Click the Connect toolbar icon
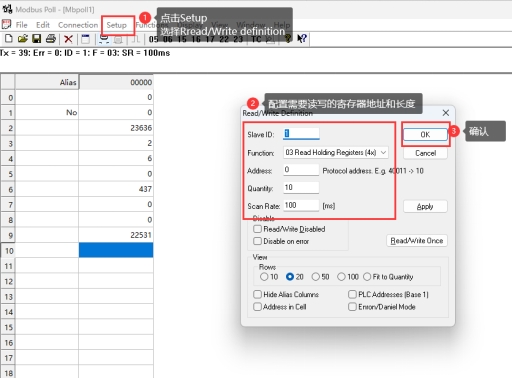This screenshot has height=379, width=513. click(x=104, y=39)
